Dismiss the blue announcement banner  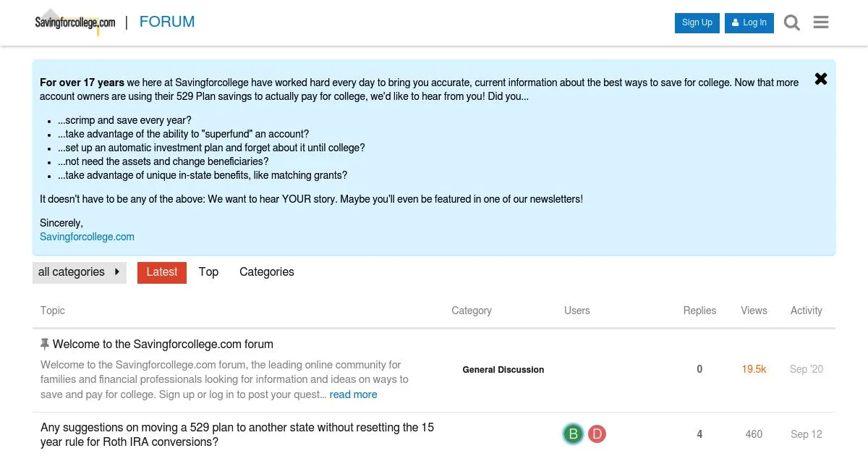click(821, 79)
